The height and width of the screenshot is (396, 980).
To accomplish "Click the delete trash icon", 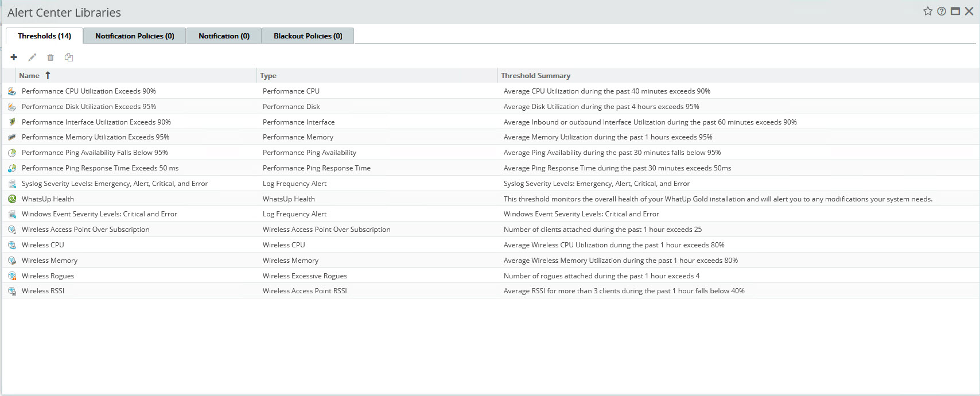I will click(x=50, y=57).
